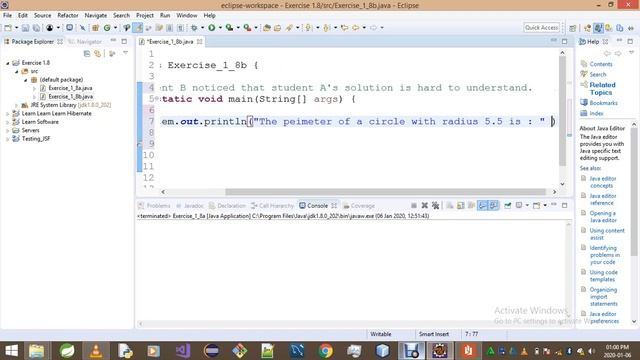The image size is (640, 360).
Task: Expand the Testing_JSF project
Action: 7,139
